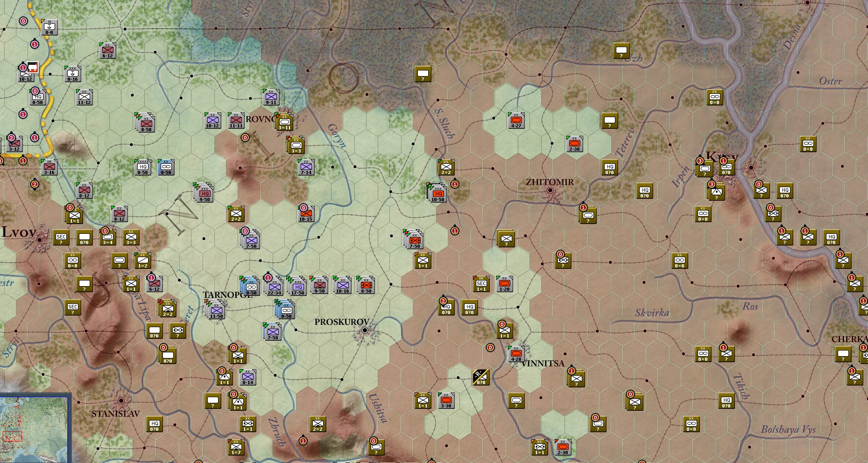The width and height of the screenshot is (868, 463).
Task: Select the Soviet 1=2 division counter
Action: (x=142, y=260)
